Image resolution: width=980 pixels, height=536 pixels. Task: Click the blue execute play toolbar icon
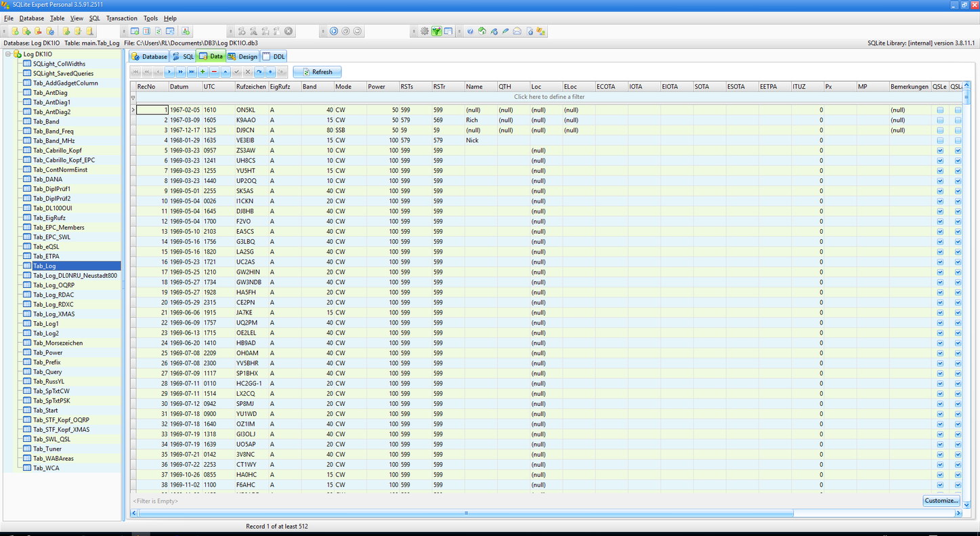334,31
